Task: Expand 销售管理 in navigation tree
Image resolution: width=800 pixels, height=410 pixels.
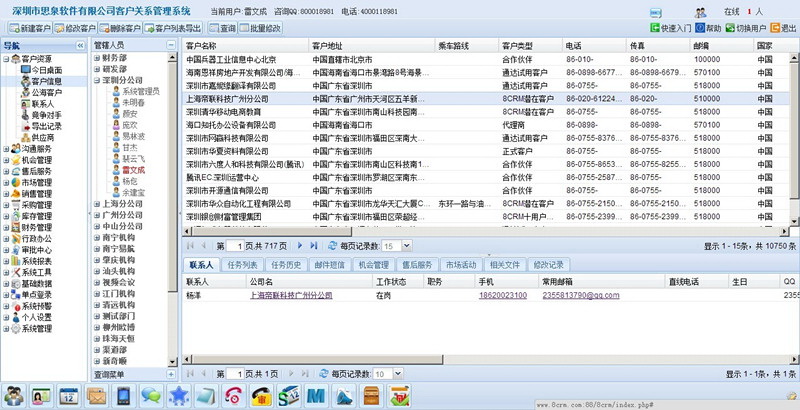Action: tap(6, 194)
